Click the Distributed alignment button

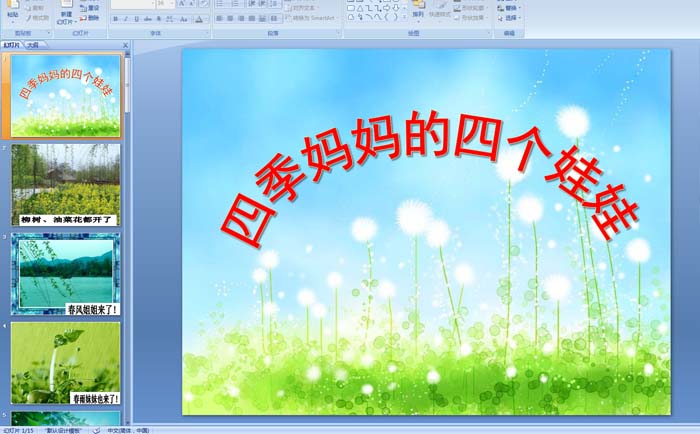coord(262,18)
